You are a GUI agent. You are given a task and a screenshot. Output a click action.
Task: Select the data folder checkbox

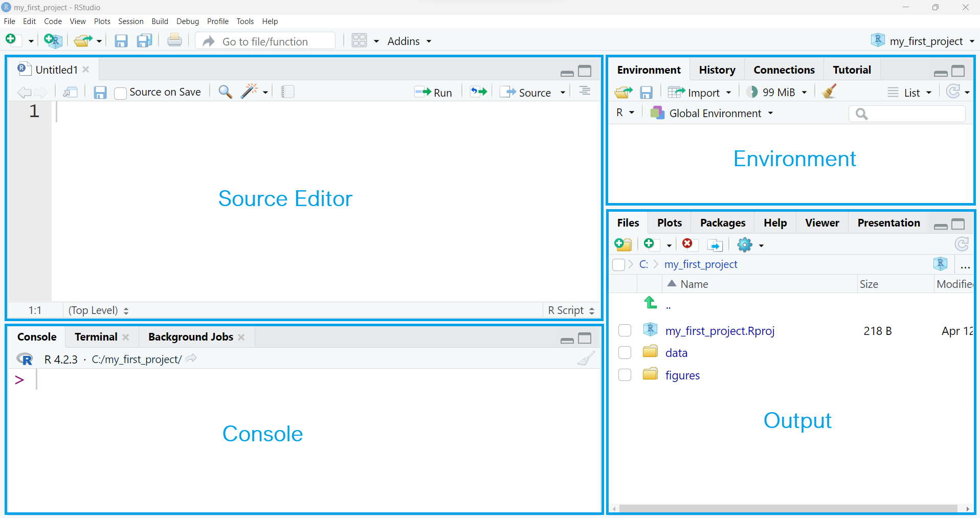coord(625,353)
